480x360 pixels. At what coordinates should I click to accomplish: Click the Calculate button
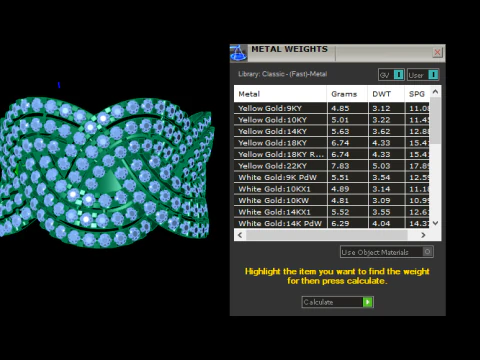point(337,302)
